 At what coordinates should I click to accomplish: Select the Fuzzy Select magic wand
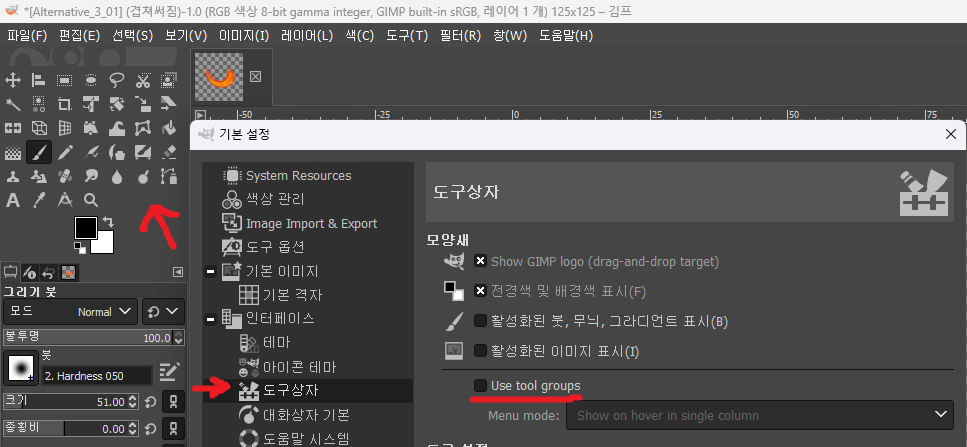12,104
